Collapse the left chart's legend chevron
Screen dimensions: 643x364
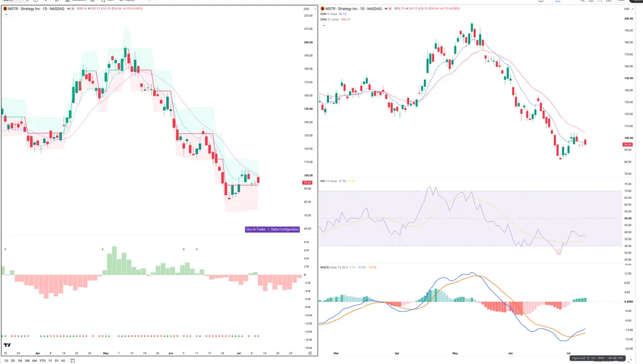5,15
